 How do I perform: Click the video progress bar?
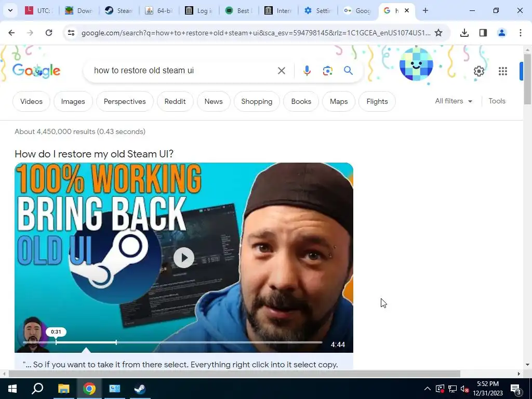[172, 342]
